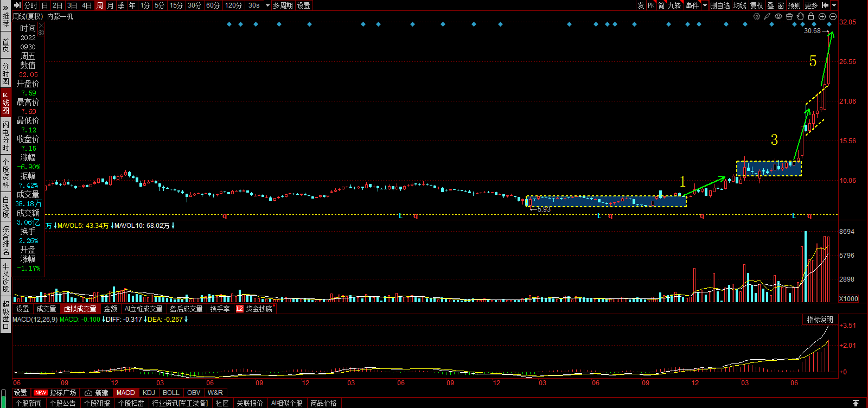
Task: Select the 金额 amount tab
Action: (x=110, y=309)
